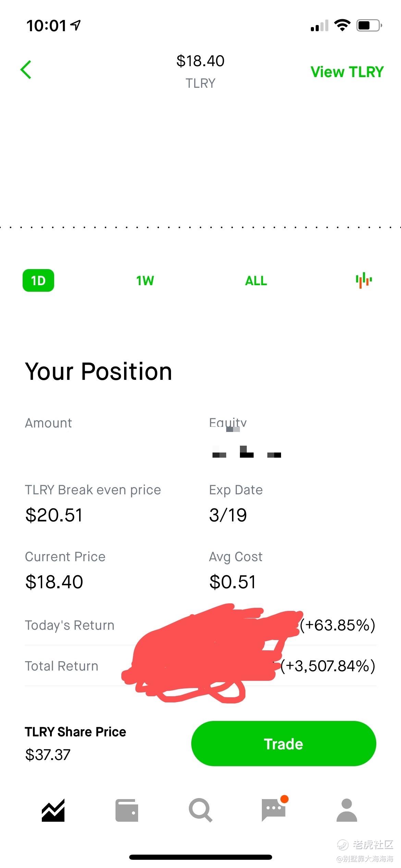The image size is (401, 868).
Task: Tap the Total Return row
Action: [200, 666]
